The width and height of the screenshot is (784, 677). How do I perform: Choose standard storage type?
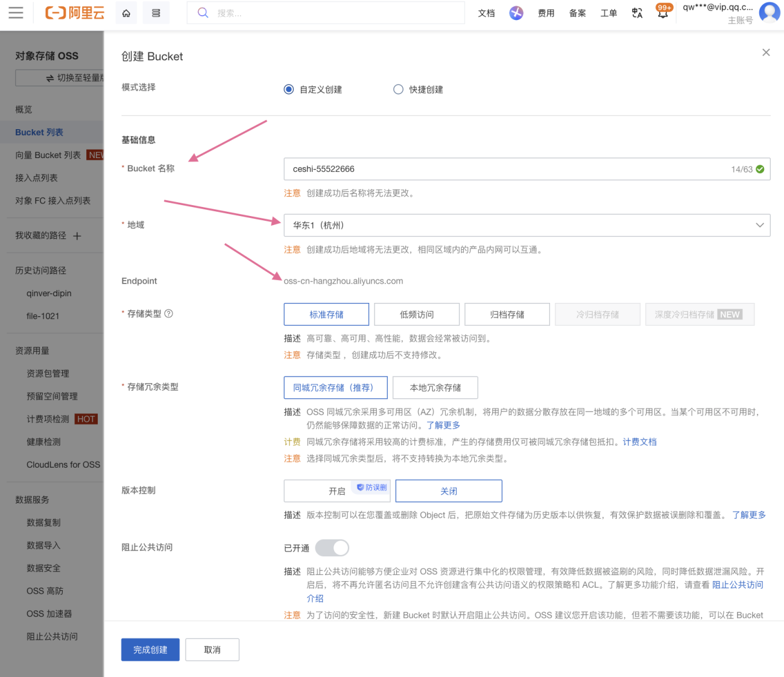(x=326, y=314)
